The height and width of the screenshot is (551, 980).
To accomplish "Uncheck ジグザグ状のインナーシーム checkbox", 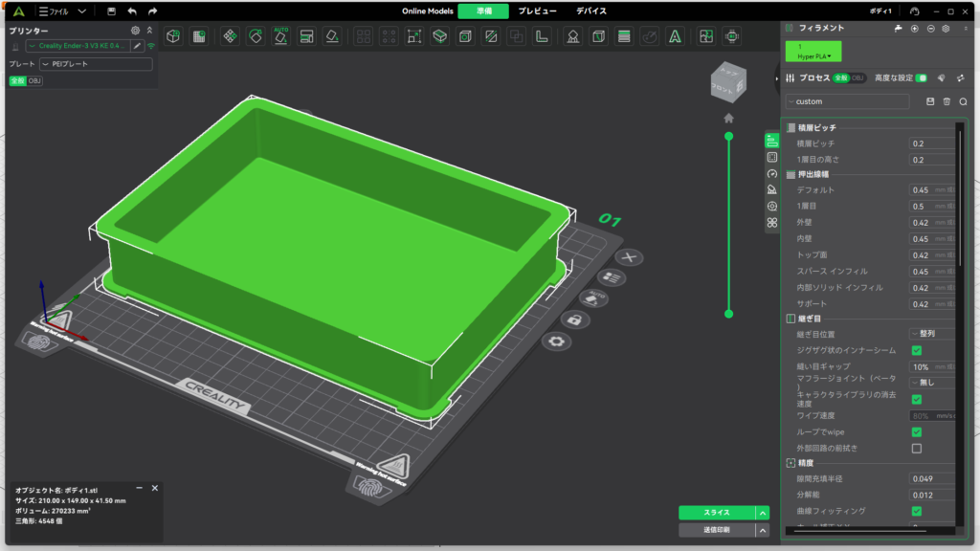I will (x=916, y=350).
